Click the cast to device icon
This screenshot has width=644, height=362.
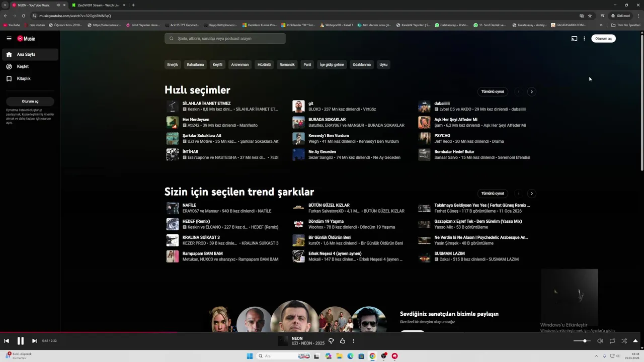click(574, 38)
